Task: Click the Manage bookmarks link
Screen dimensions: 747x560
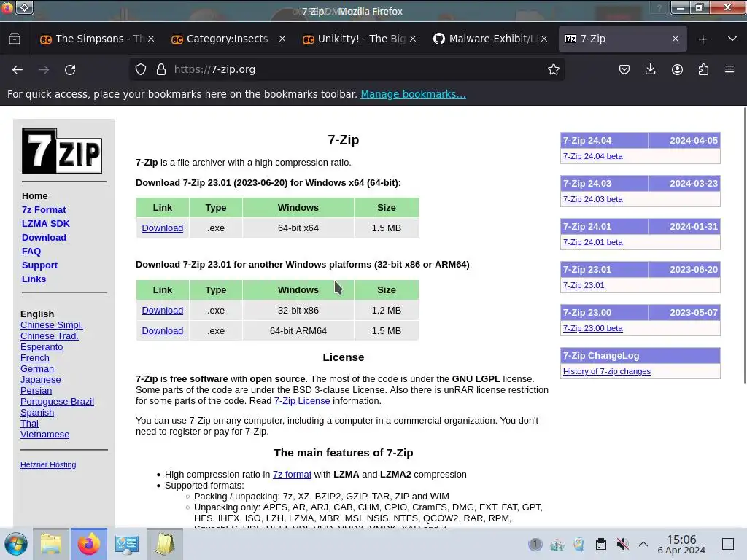Action: tap(413, 94)
